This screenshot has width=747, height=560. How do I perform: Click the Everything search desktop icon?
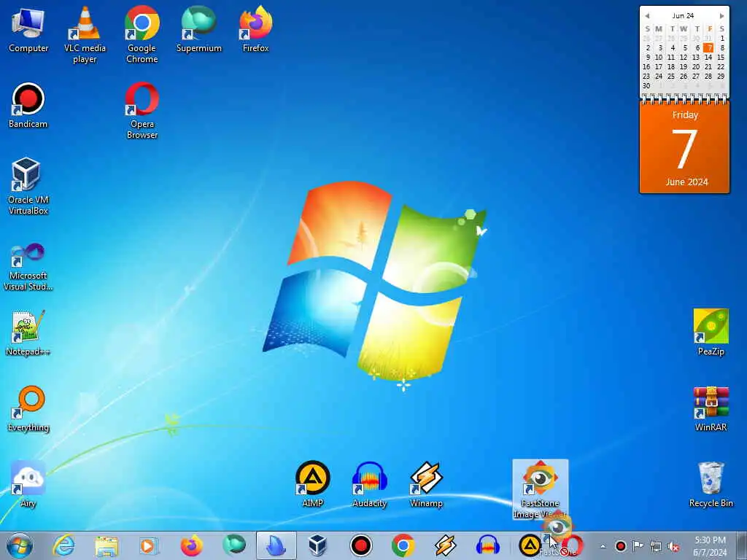pos(28,408)
